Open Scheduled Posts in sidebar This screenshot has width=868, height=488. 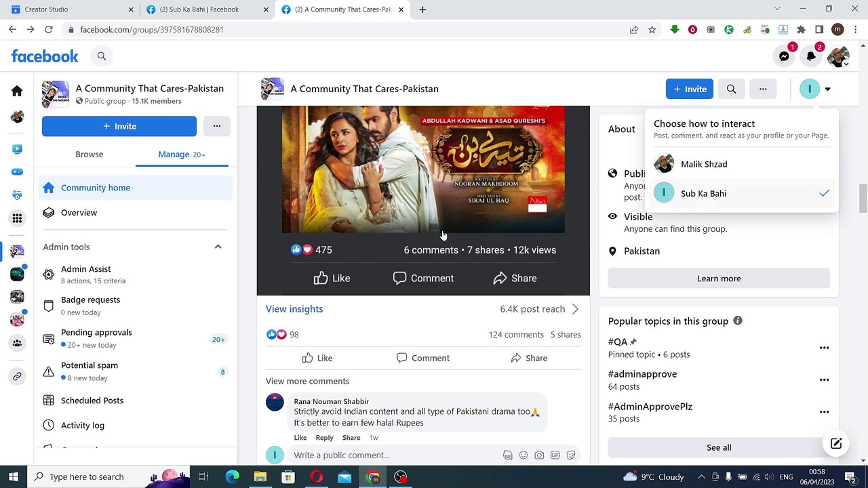pyautogui.click(x=136, y=401)
